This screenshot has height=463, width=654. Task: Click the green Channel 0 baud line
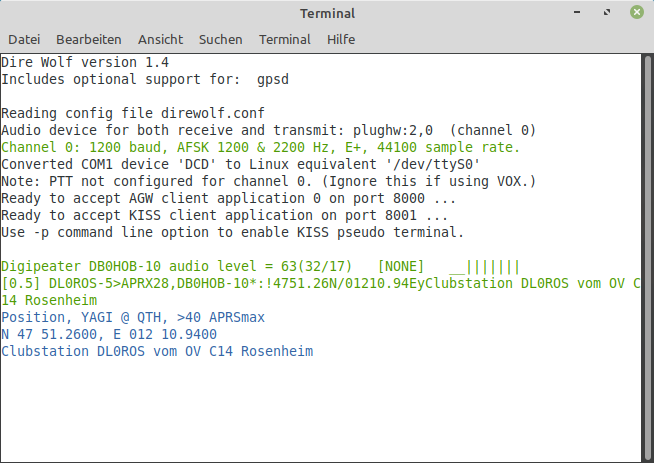[x=261, y=148]
